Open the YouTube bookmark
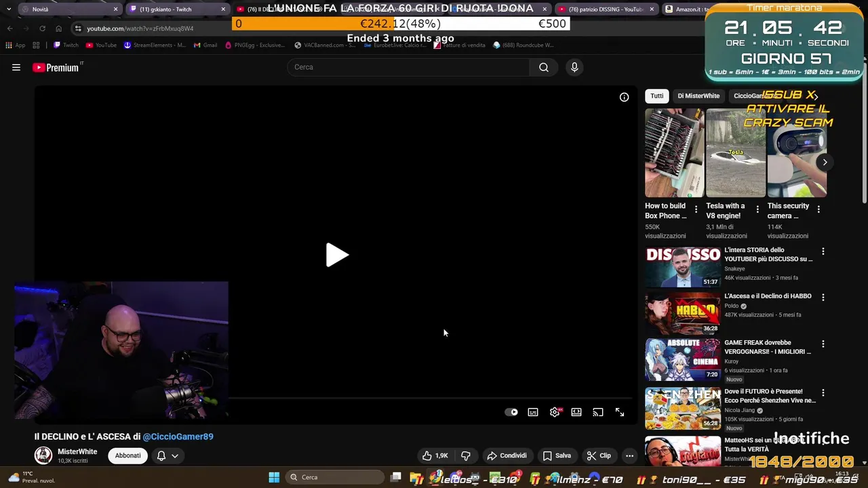The height and width of the screenshot is (488, 868). [101, 45]
